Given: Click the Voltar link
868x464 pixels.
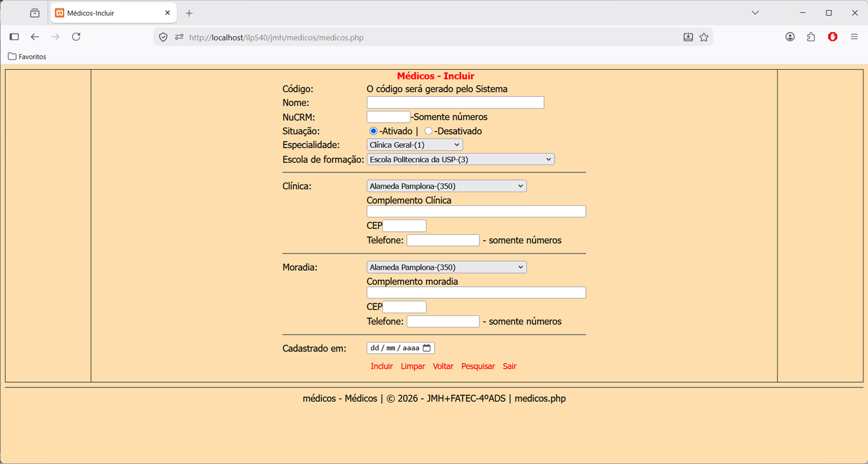Looking at the screenshot, I should coord(443,366).
